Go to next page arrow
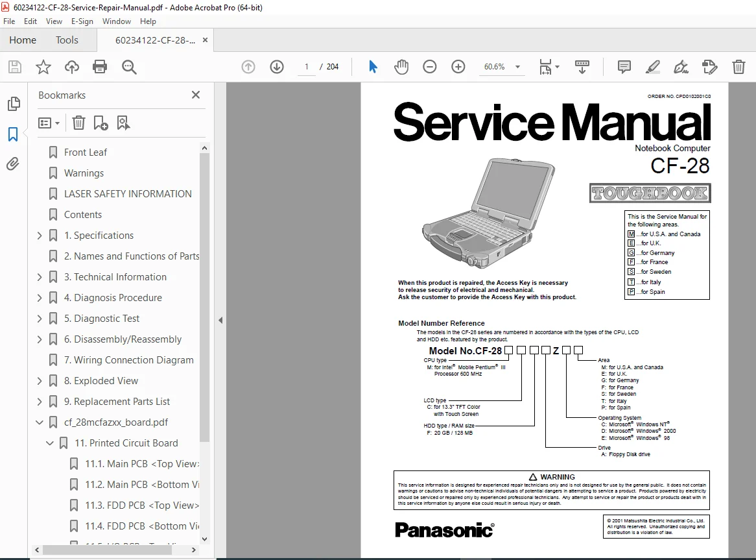756x560 pixels. tap(277, 67)
